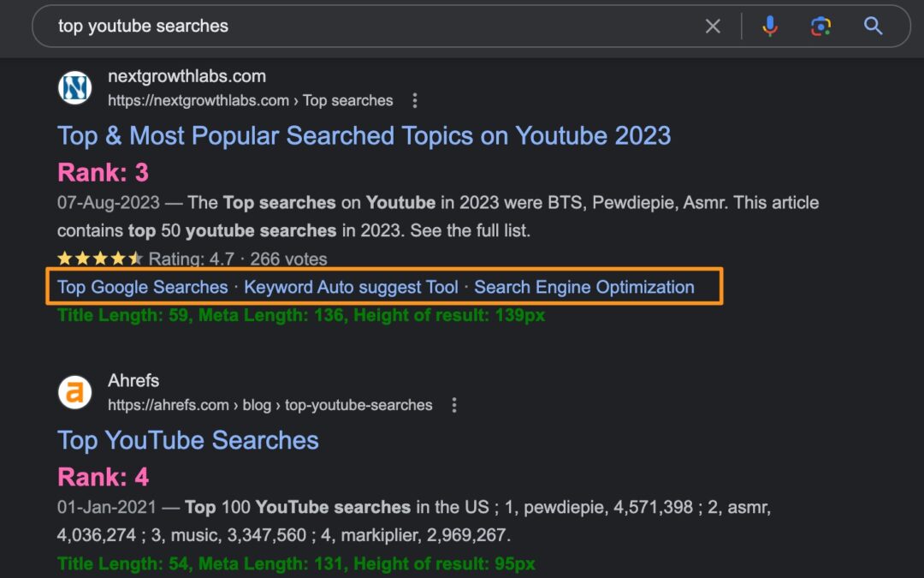Follow the 'Top Google Searches' sitelink
924x578 pixels.
[142, 287]
